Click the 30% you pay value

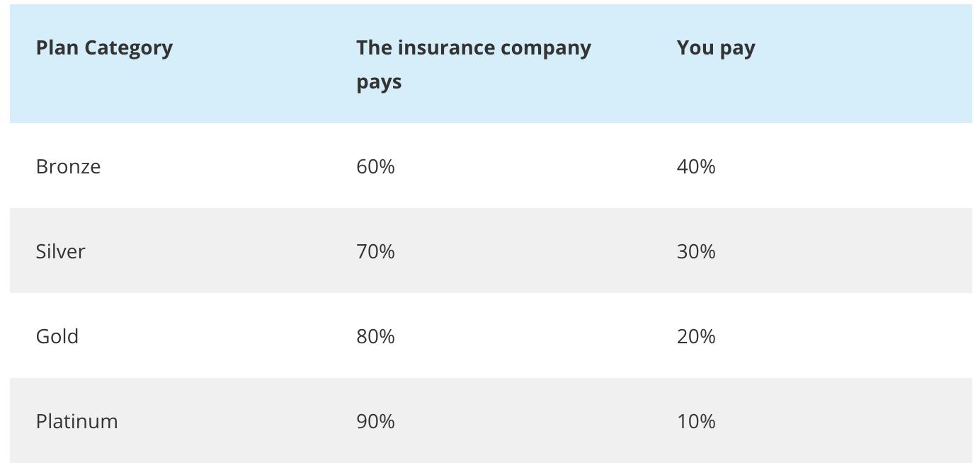point(696,251)
